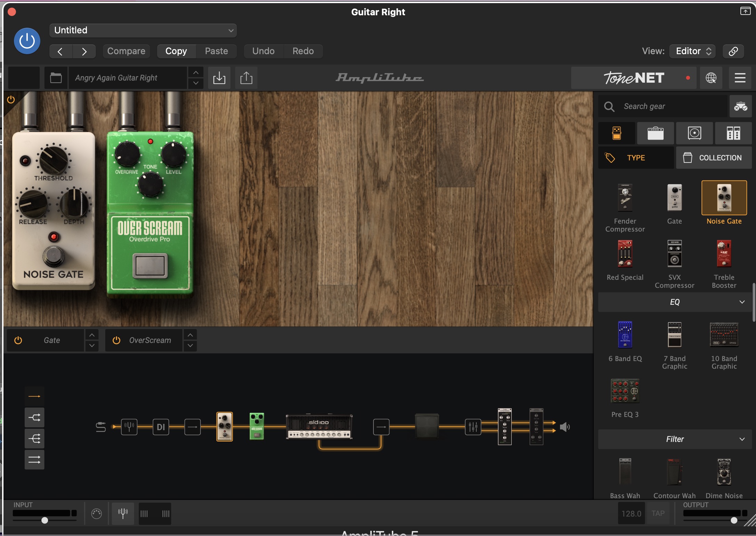This screenshot has height=536, width=756.
Task: Select the amplifier gear category
Action: 655,133
